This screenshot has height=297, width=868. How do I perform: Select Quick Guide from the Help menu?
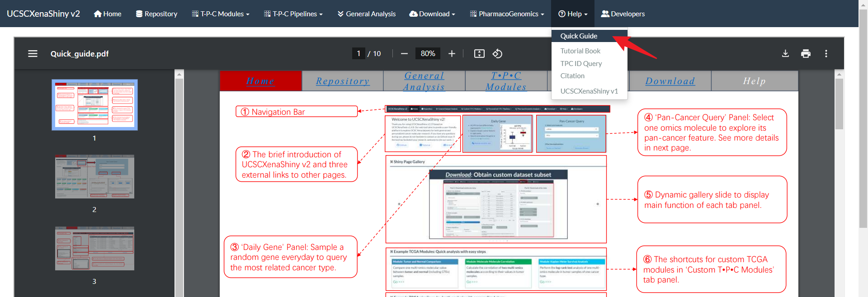click(590, 36)
